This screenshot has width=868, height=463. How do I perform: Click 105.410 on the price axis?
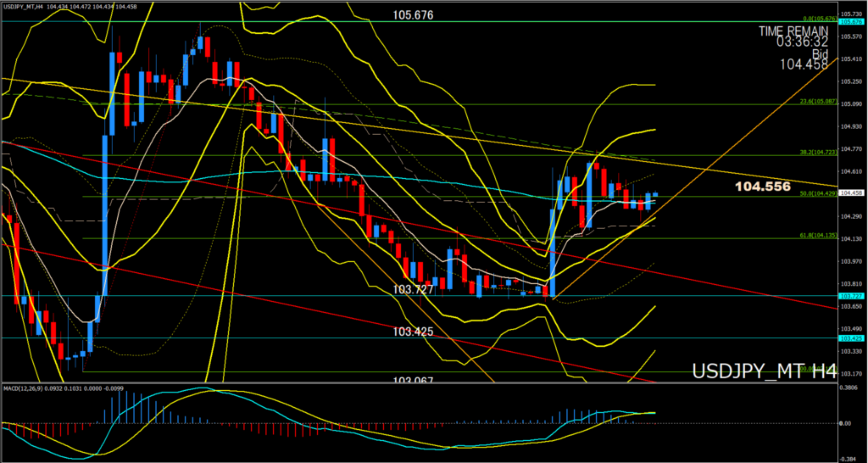(849, 59)
